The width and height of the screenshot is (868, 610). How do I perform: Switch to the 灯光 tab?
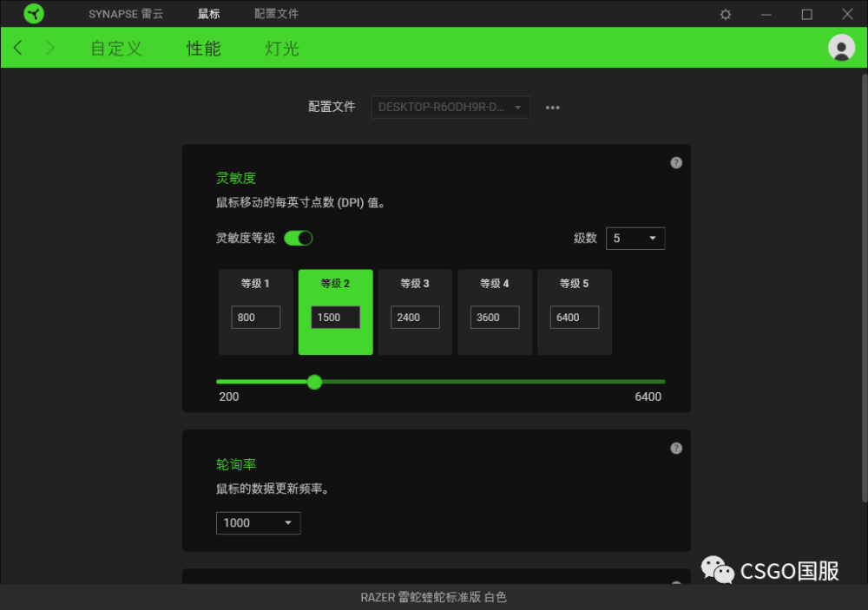point(282,49)
